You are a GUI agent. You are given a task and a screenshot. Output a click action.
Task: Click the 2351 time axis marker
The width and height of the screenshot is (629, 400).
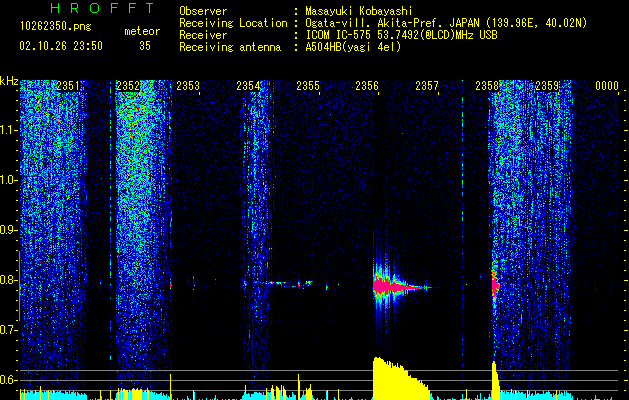[x=68, y=86]
